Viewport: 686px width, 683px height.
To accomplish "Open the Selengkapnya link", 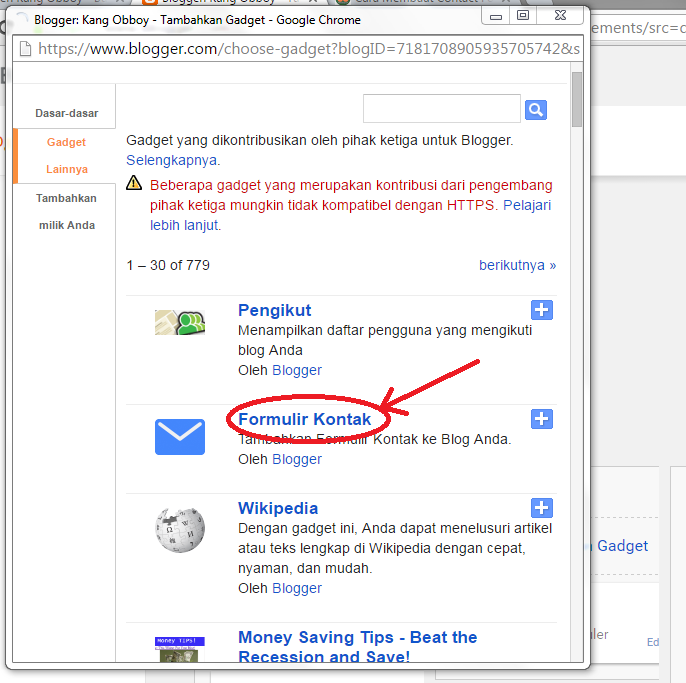I will 172,160.
